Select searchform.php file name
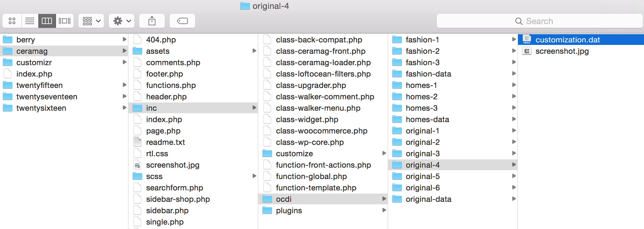This screenshot has height=229, width=644. pyautogui.click(x=174, y=188)
